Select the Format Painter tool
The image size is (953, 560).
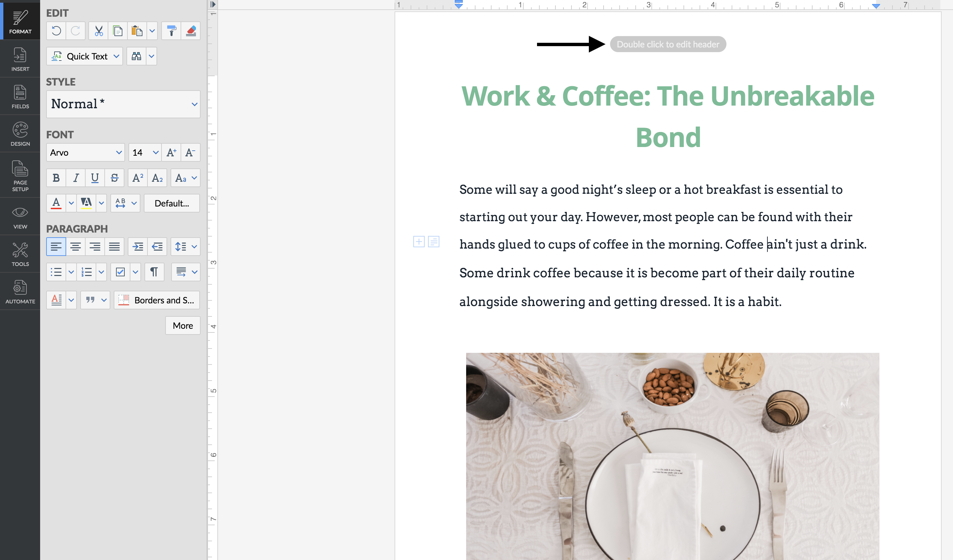[x=171, y=31]
